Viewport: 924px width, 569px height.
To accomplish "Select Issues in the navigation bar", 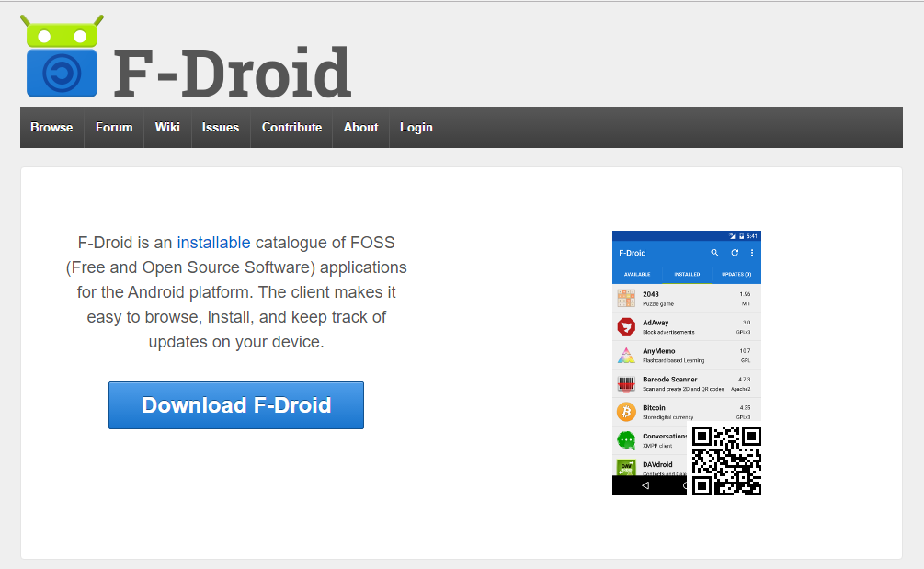I will point(221,127).
